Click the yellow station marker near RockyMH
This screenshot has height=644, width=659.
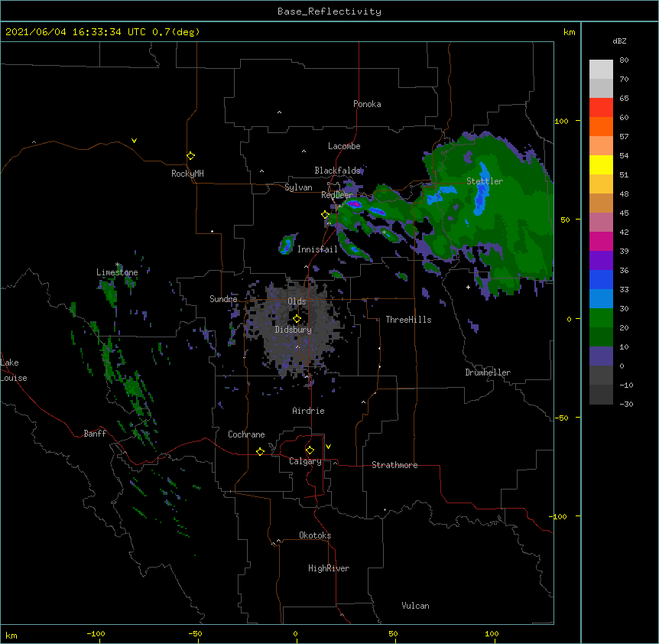pos(190,156)
